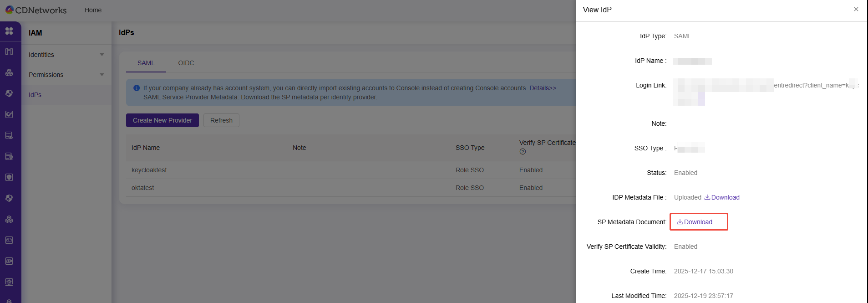Click the list-with-eye sidebar icon

(x=9, y=135)
